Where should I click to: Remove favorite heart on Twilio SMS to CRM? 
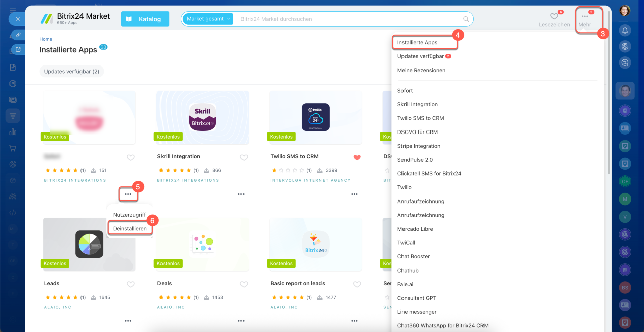[x=357, y=157]
